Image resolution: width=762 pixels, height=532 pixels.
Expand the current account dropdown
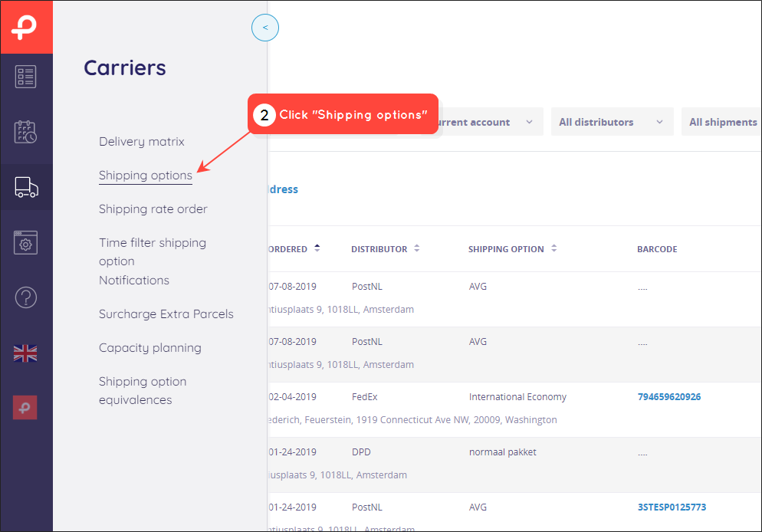[x=489, y=122]
